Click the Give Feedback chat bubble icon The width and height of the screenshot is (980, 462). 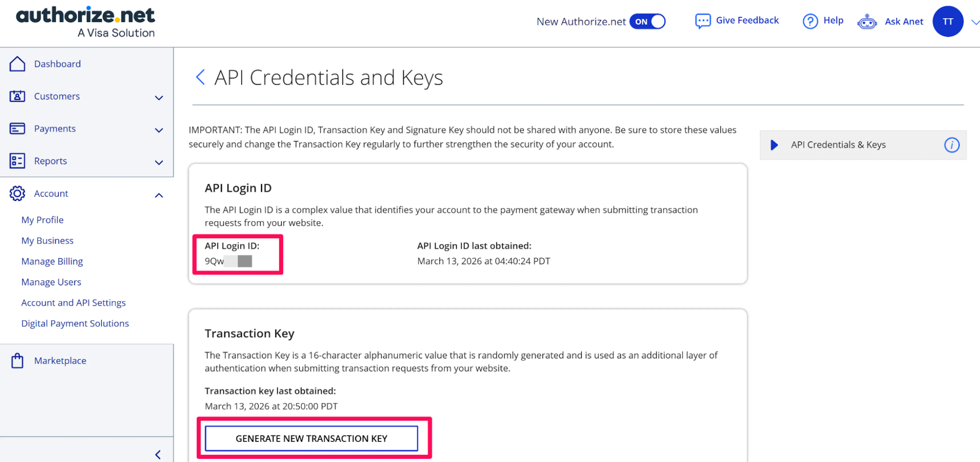(x=702, y=21)
